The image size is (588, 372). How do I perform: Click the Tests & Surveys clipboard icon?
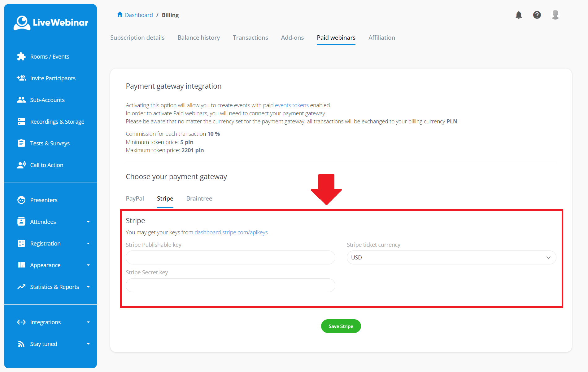[21, 143]
